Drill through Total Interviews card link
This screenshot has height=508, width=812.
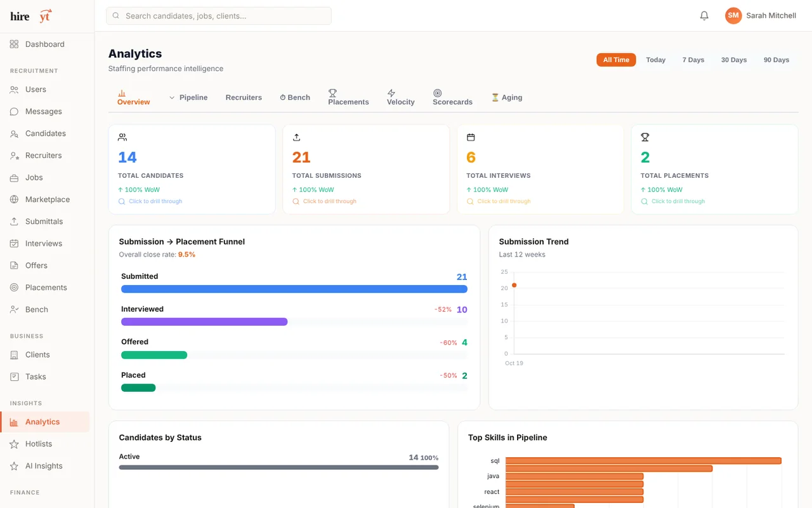(x=499, y=201)
